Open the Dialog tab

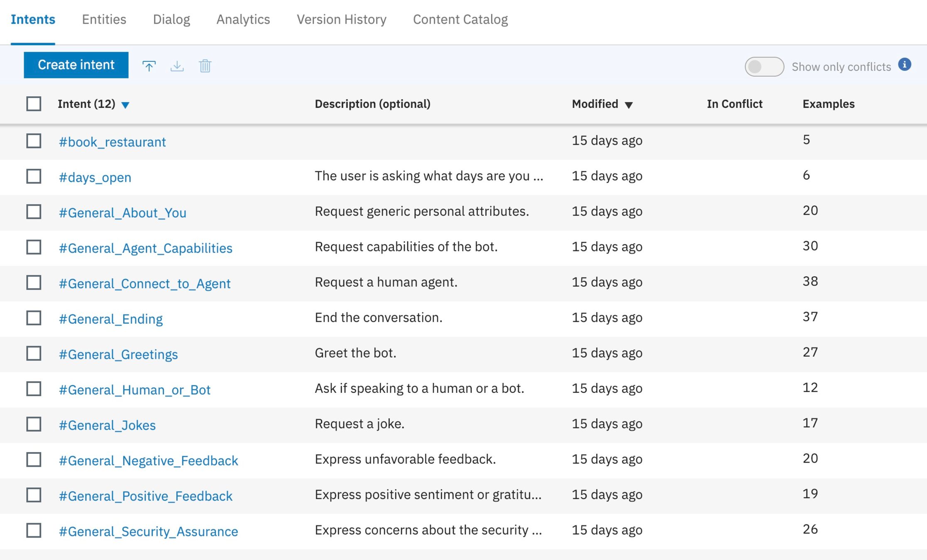(171, 19)
